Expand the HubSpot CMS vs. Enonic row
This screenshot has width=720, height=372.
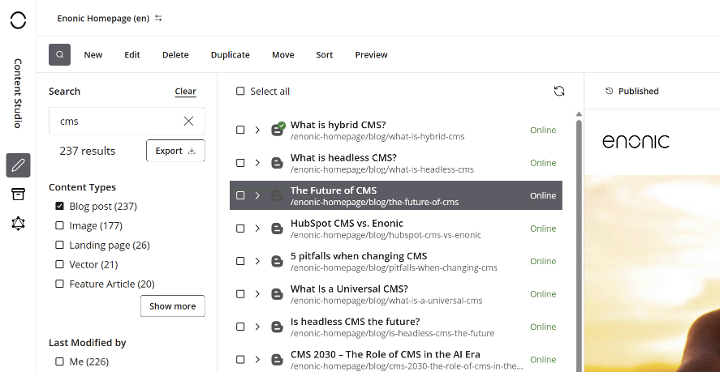point(258,228)
